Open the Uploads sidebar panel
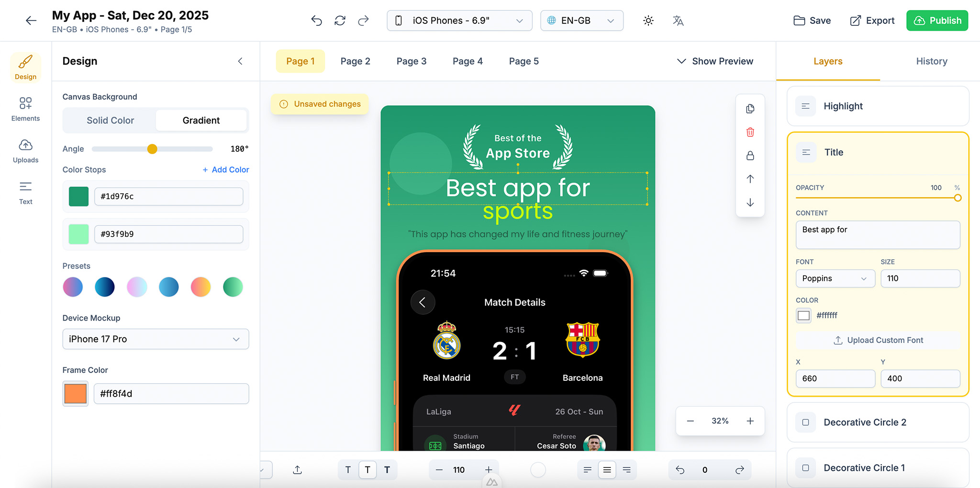The image size is (980, 488). tap(25, 151)
